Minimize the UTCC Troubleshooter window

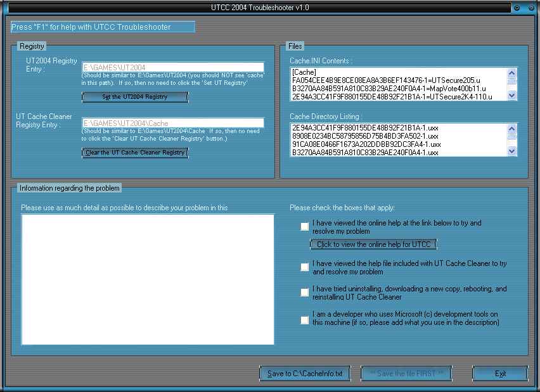coord(517,8)
